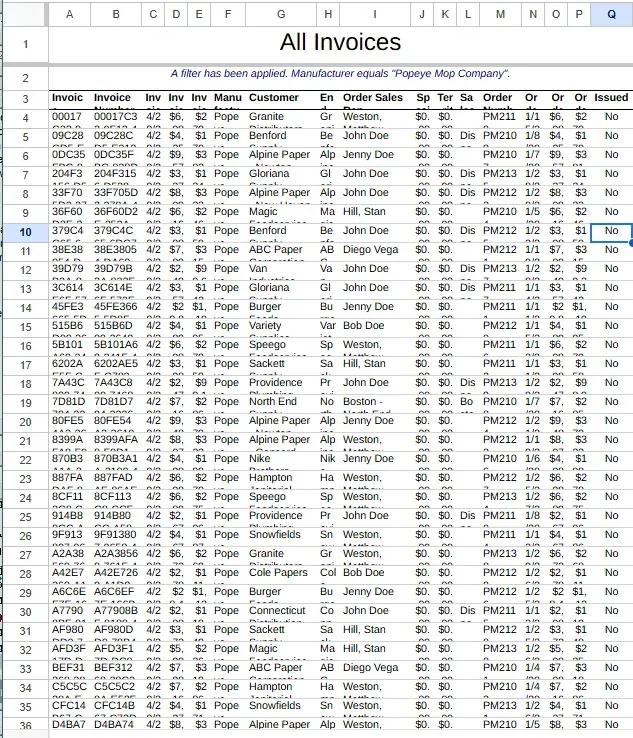This screenshot has width=633, height=738.
Task: Click the All Invoices title cell
Action: coord(341,43)
